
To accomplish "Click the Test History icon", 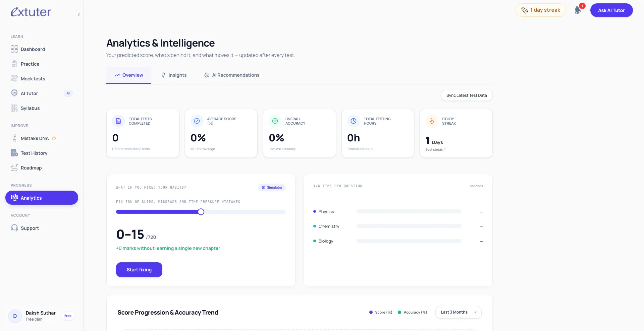I will point(14,153).
